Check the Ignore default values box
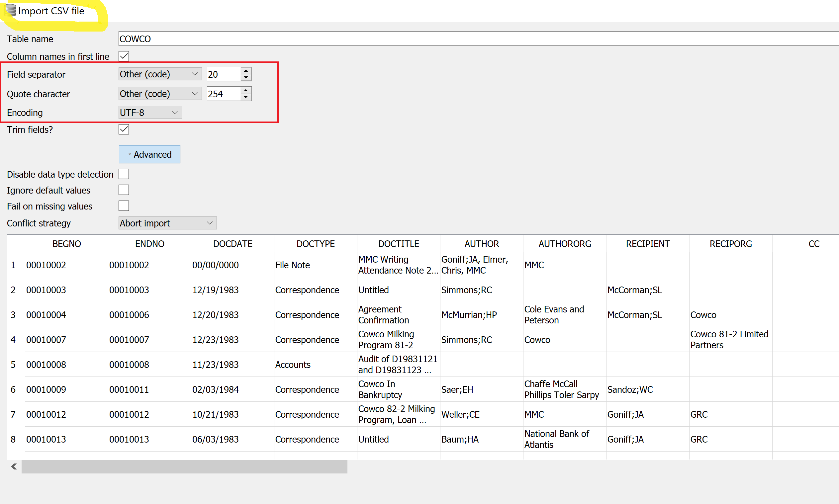The width and height of the screenshot is (839, 504). 124,190
